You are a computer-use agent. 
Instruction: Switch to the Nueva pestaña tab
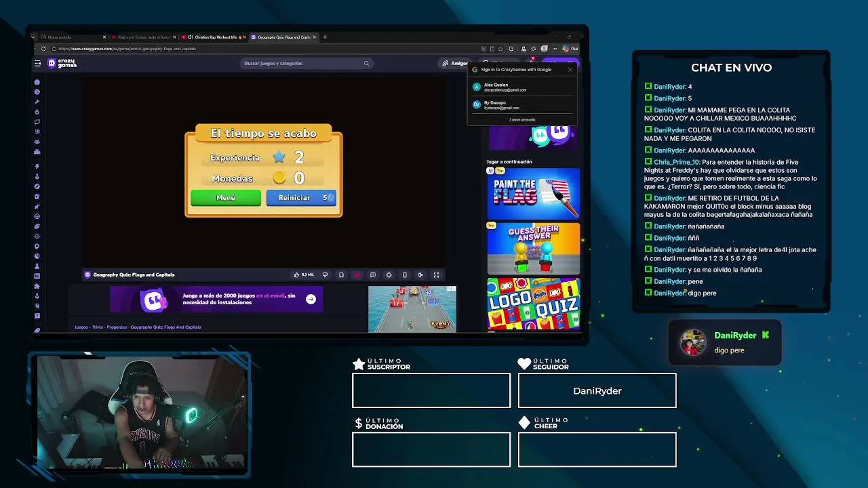(x=71, y=37)
